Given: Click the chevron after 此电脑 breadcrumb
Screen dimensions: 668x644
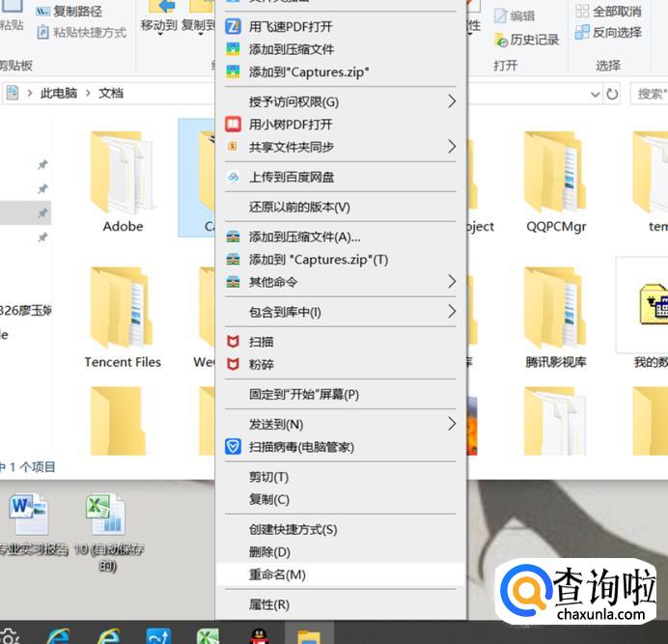Looking at the screenshot, I should (88, 93).
